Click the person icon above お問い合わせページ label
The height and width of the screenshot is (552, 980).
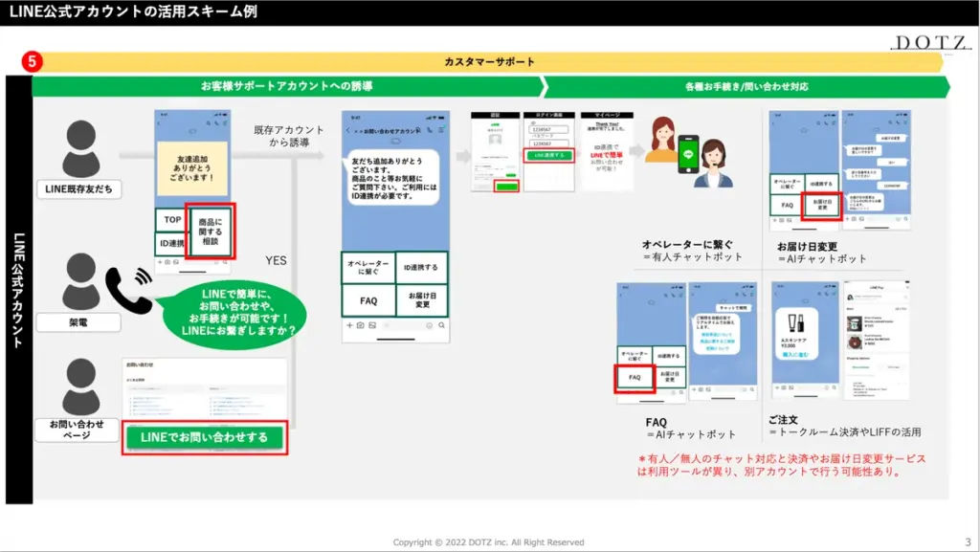[80, 386]
